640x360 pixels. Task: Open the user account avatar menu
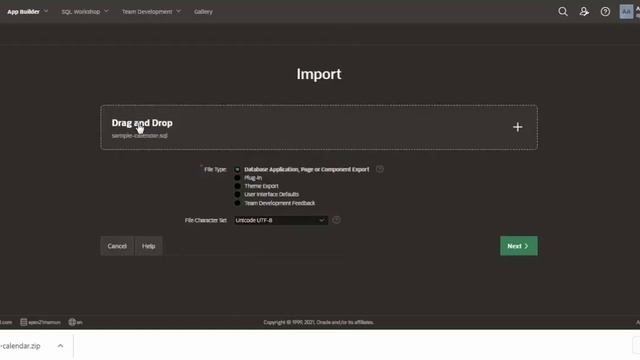[626, 11]
